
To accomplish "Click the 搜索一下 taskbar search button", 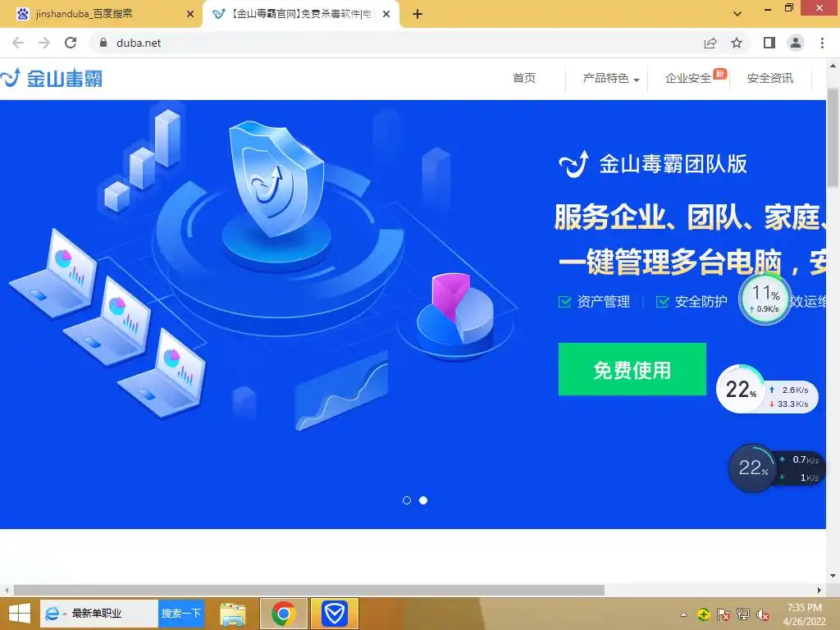I will click(x=181, y=614).
